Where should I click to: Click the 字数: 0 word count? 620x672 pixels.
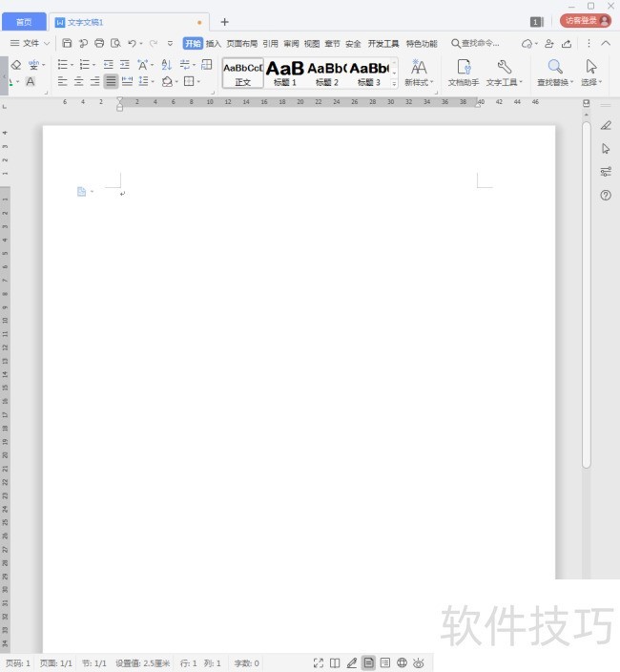pyautogui.click(x=247, y=663)
